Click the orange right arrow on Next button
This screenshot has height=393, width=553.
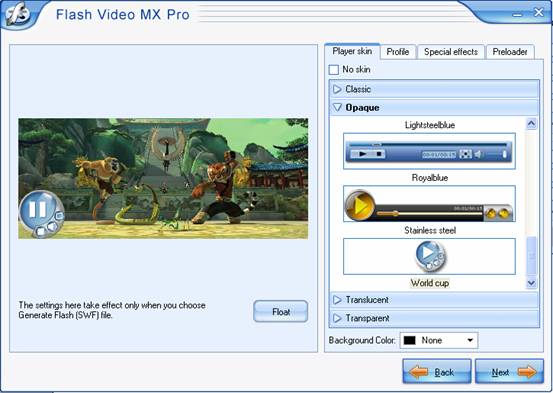click(527, 372)
